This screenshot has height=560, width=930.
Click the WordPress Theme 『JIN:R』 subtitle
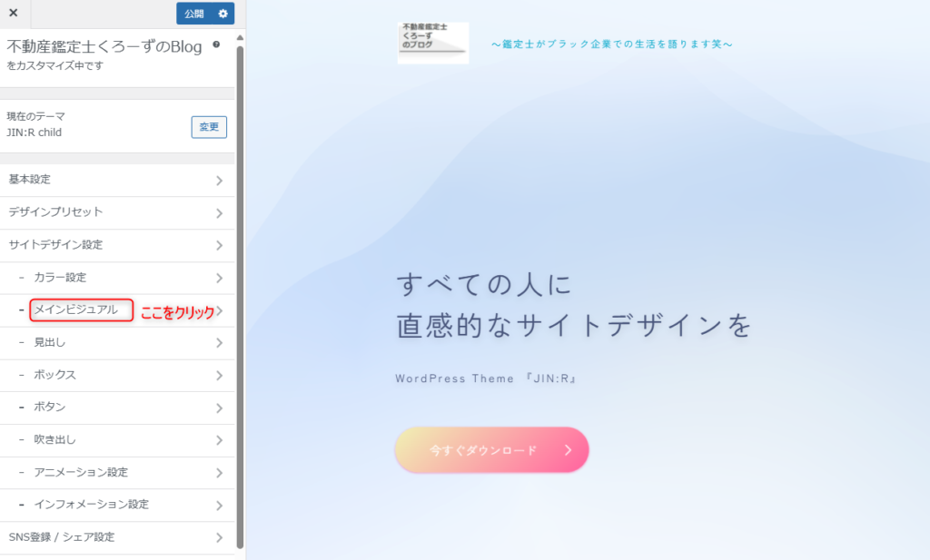(487, 378)
